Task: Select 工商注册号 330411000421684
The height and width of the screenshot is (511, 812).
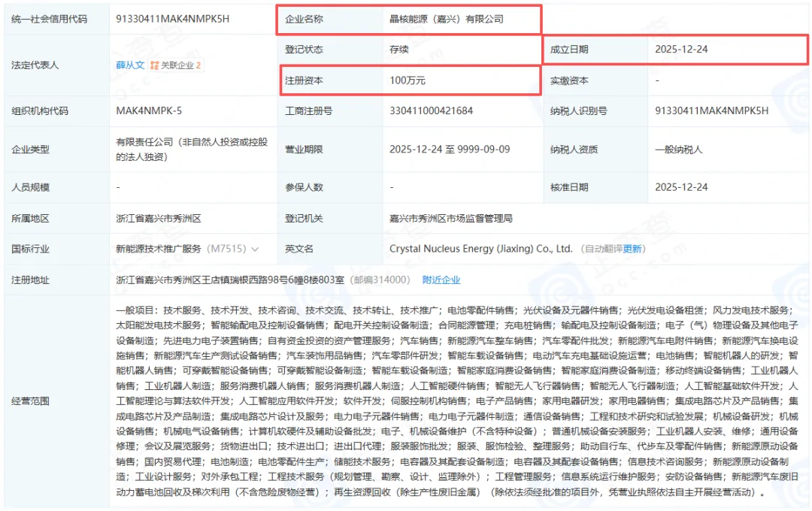Action: 431,110
